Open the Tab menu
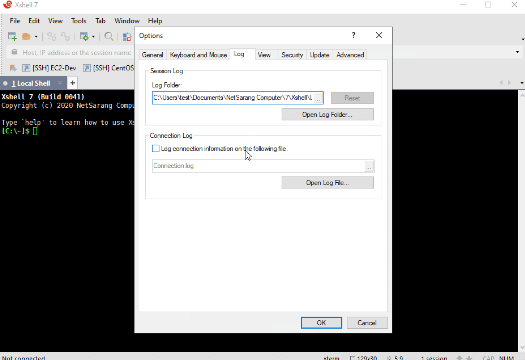Viewport: 525px width, 360px height. tap(100, 21)
